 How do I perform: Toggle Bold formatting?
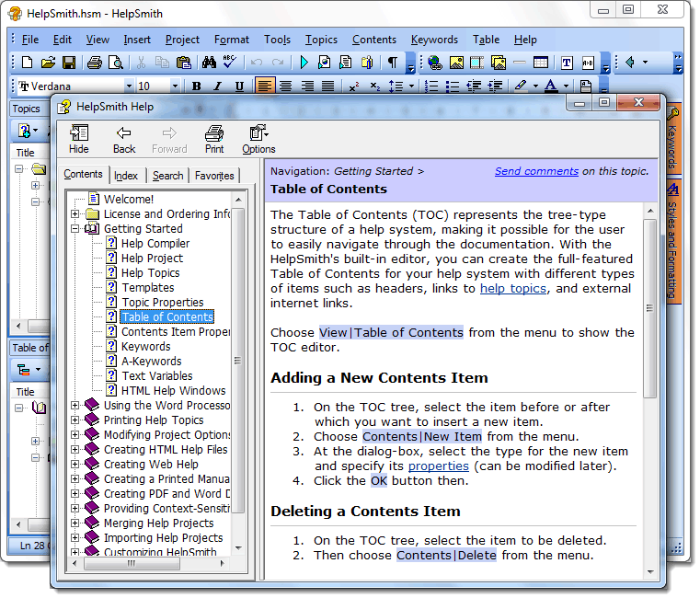tap(196, 86)
